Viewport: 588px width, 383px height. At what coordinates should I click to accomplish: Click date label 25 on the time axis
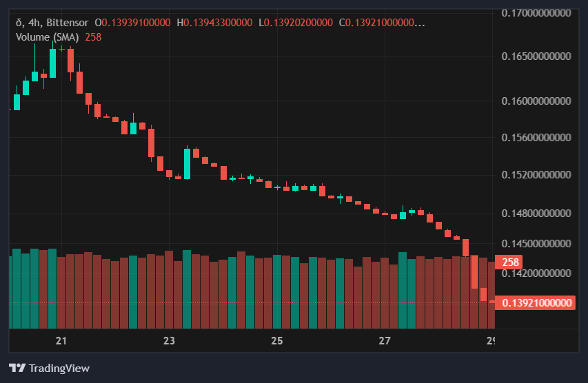pos(276,341)
